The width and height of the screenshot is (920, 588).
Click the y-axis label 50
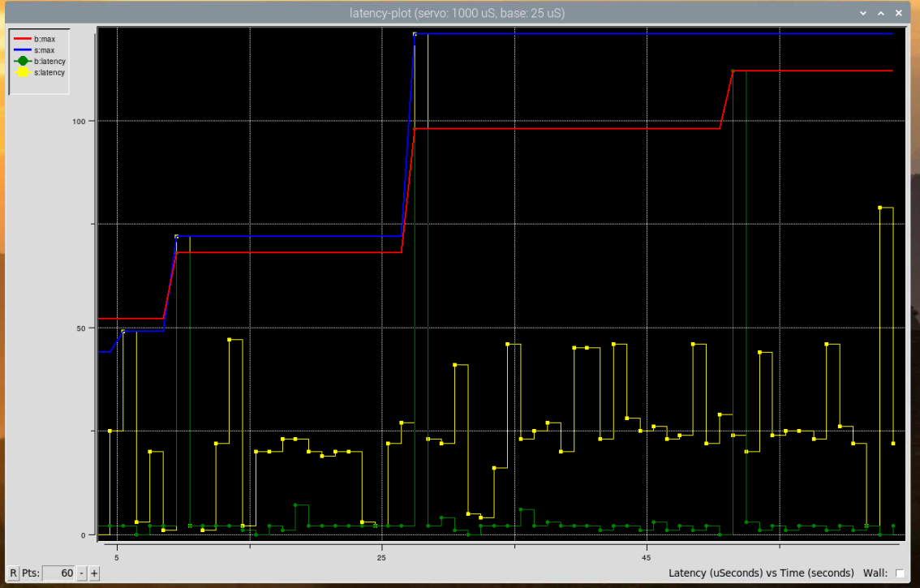(x=81, y=328)
